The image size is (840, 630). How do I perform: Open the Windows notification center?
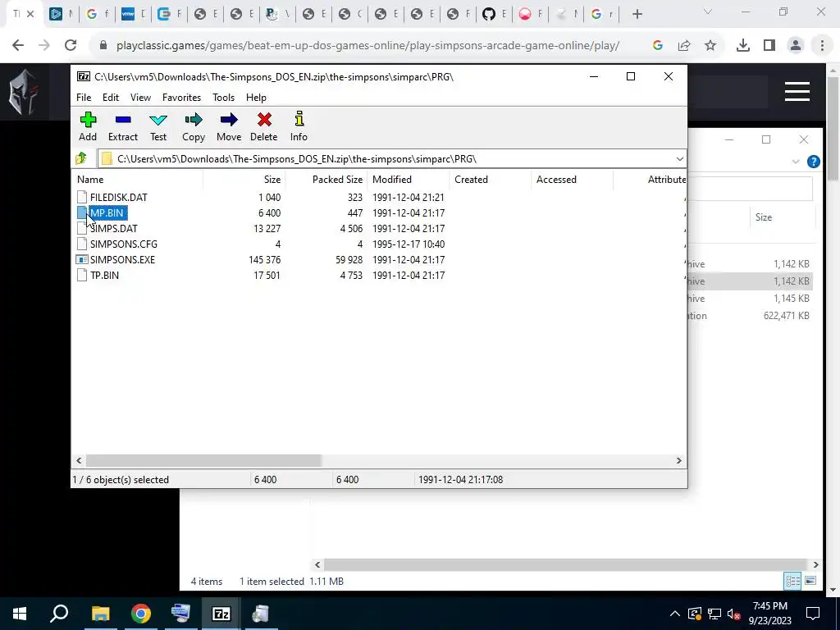813,614
